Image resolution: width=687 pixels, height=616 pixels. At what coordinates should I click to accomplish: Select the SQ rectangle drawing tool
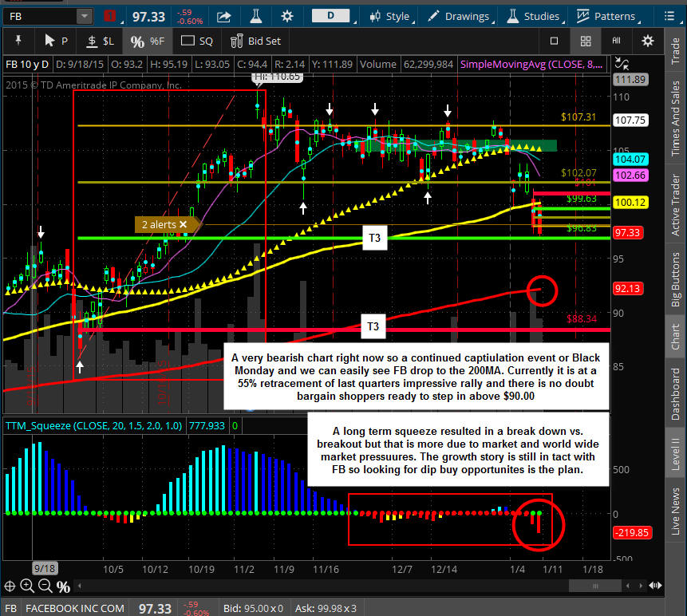pyautogui.click(x=197, y=41)
